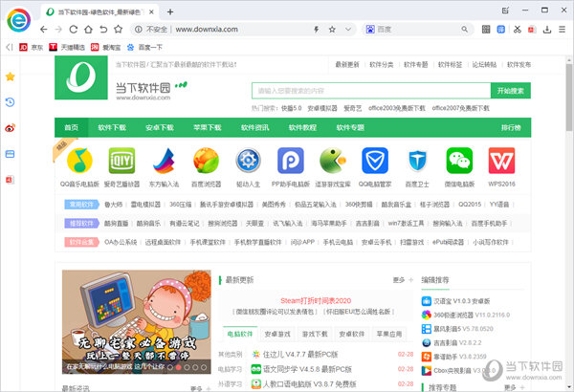The image size is (574, 392).
Task: Open the 百度一下 bookmark
Action: (144, 47)
